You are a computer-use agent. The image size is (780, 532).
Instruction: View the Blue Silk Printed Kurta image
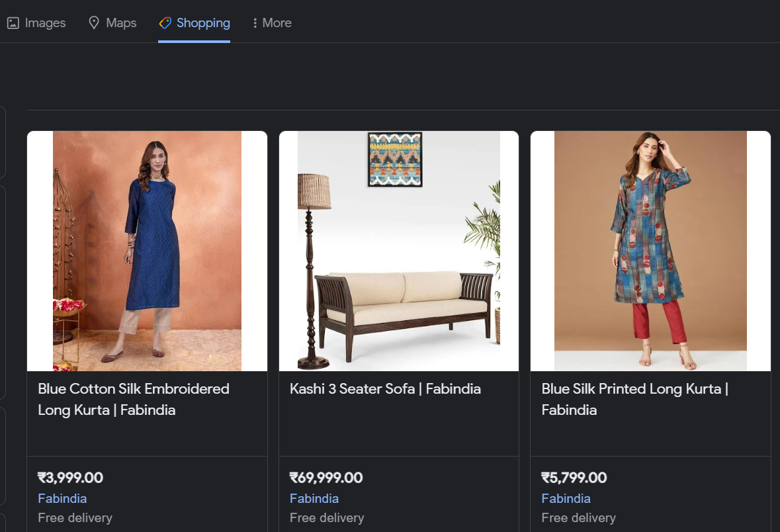(x=650, y=250)
